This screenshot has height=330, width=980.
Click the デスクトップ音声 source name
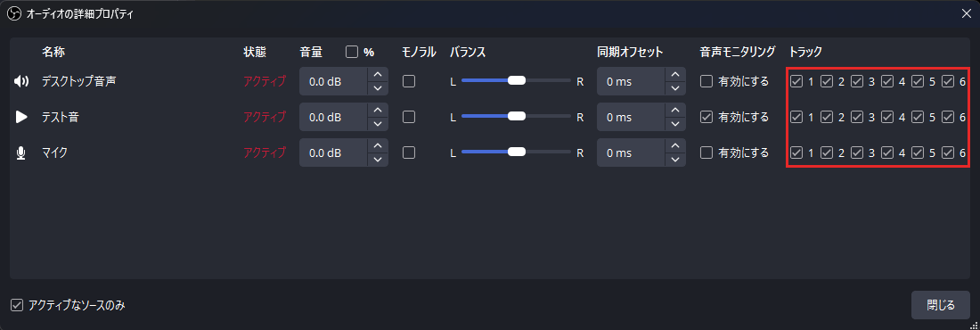(x=78, y=81)
